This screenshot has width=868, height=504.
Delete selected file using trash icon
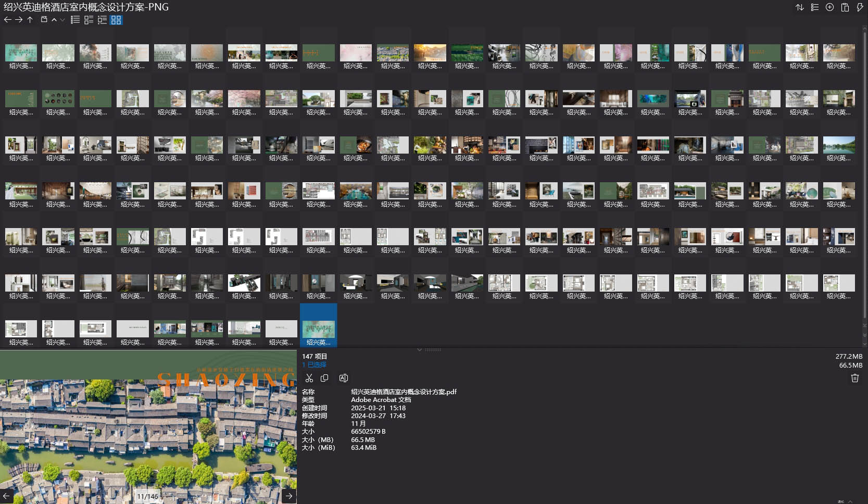pyautogui.click(x=854, y=378)
